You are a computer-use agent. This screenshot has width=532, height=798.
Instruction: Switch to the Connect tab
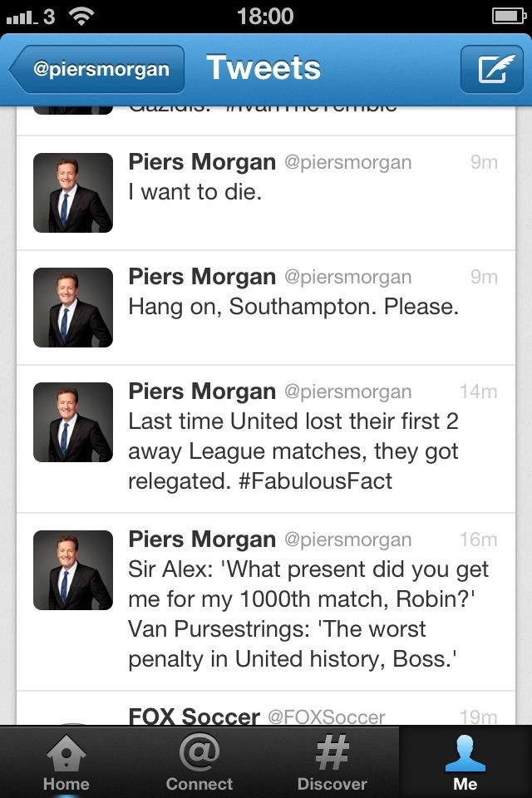pos(199,762)
